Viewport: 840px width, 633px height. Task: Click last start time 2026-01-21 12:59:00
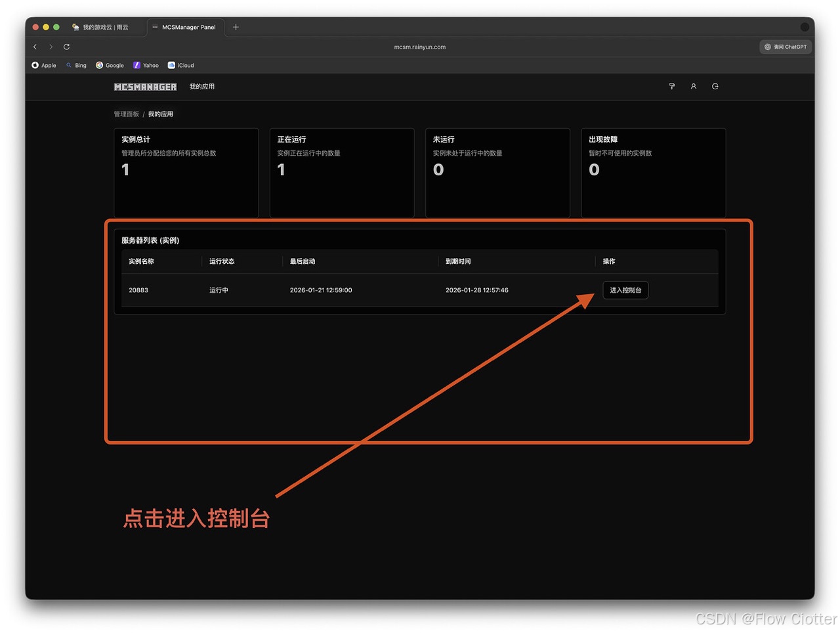pyautogui.click(x=321, y=290)
